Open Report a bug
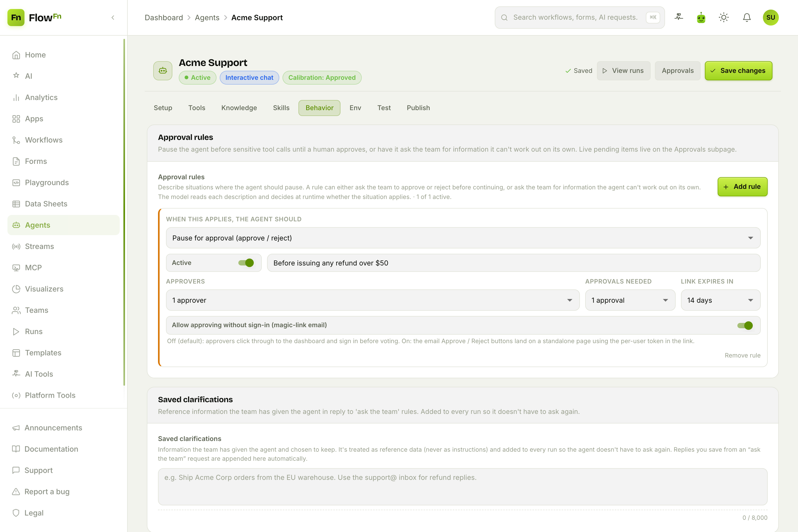Screen dimensions: 798x532 coord(64,492)
